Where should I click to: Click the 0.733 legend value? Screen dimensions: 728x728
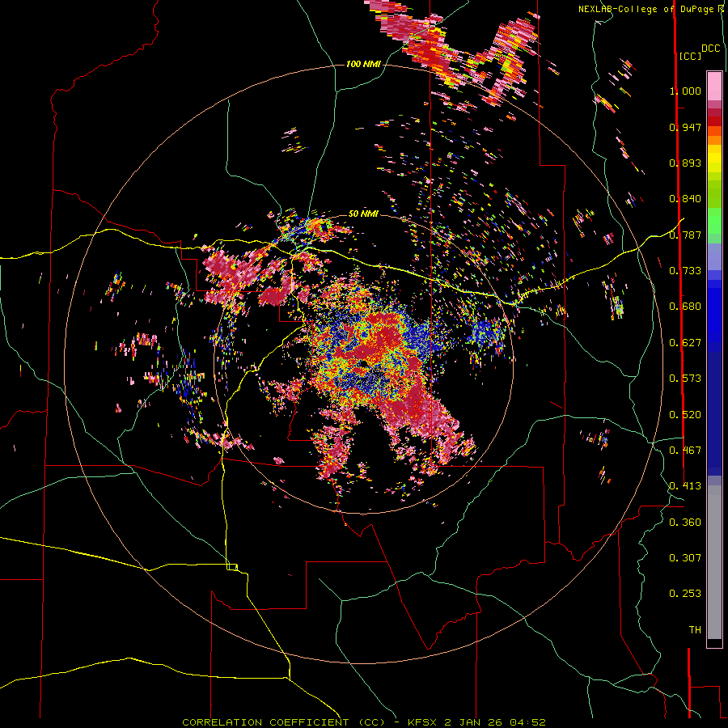click(685, 271)
